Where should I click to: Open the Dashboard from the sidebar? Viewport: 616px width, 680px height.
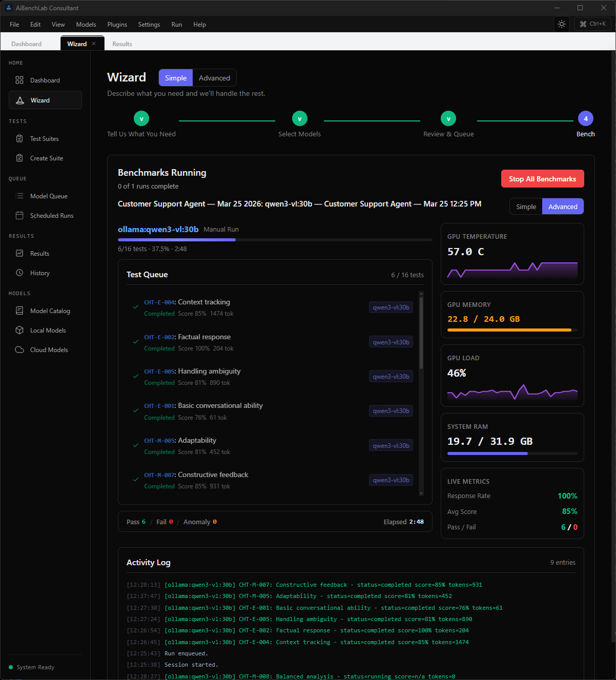tap(45, 80)
